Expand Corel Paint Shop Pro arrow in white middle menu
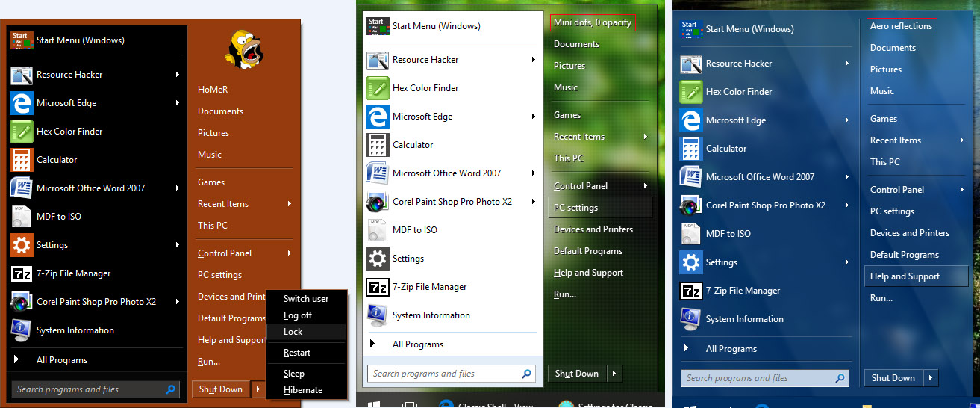Viewport: 980px width, 408px height. click(534, 202)
